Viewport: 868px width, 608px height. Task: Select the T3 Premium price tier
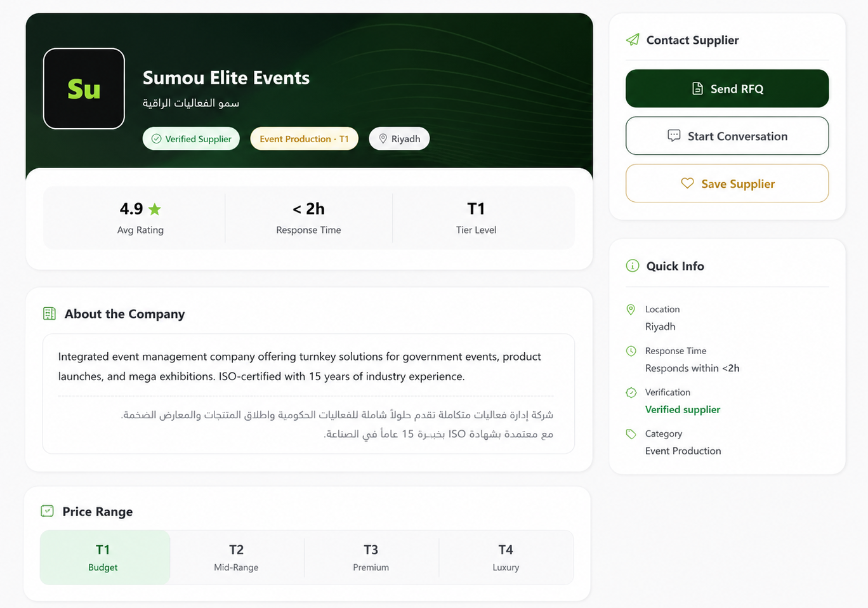pos(371,557)
